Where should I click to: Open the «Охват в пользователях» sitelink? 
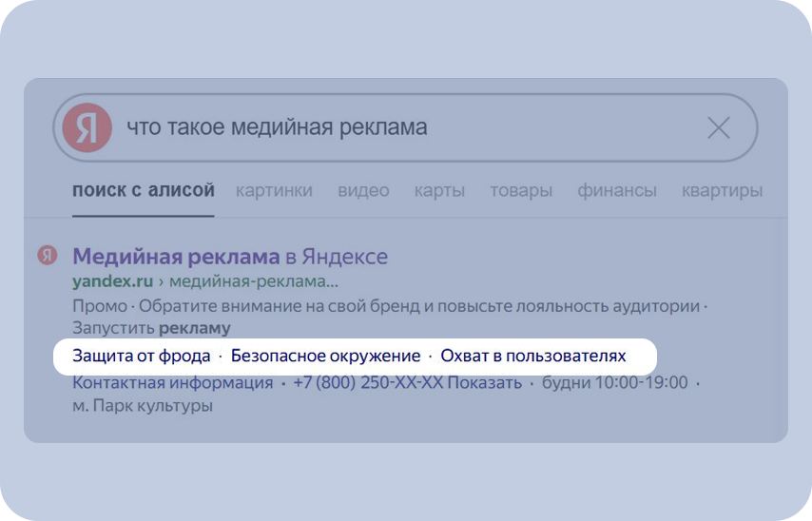(533, 356)
